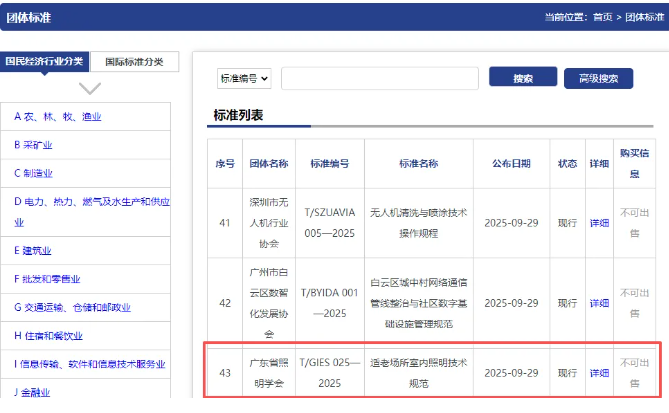The width and height of the screenshot is (669, 413).
Task: Switch to 国民经济行业分类 tab
Action: 44,61
